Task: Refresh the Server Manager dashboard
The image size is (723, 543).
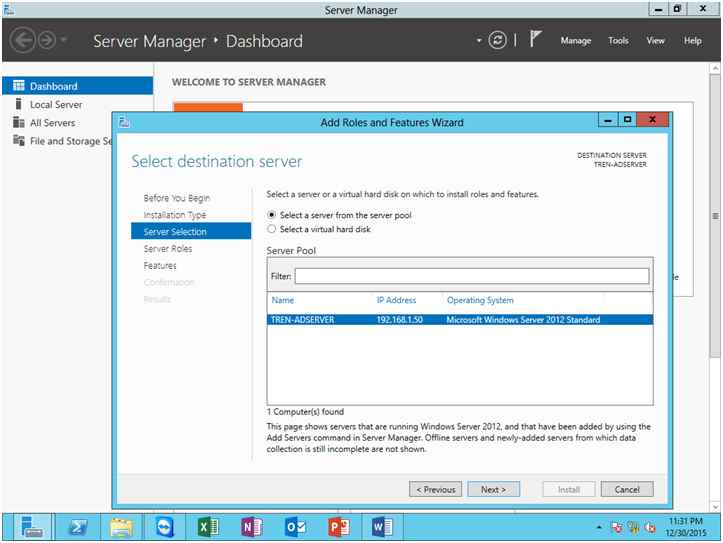Action: [497, 40]
